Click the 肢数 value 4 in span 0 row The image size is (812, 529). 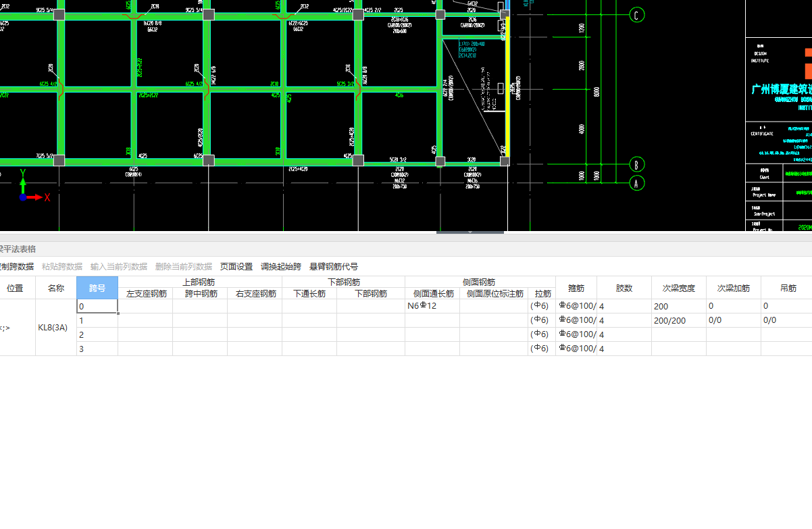pyautogui.click(x=624, y=306)
